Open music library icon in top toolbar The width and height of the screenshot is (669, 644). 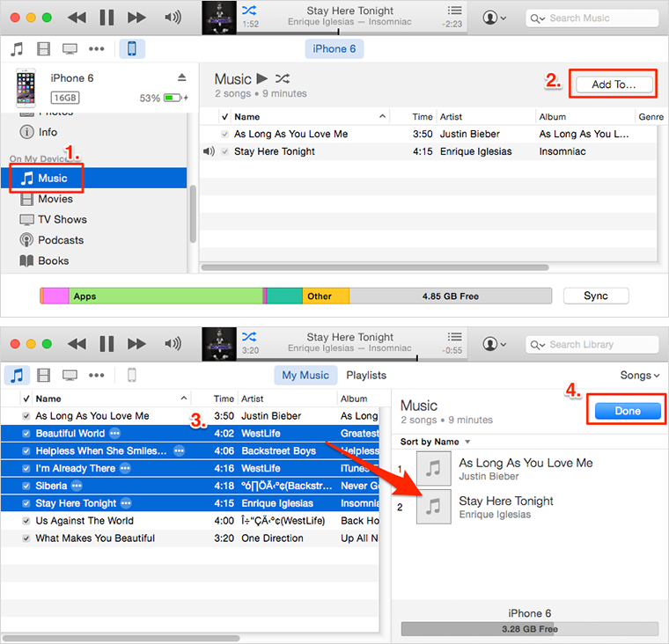tap(17, 49)
